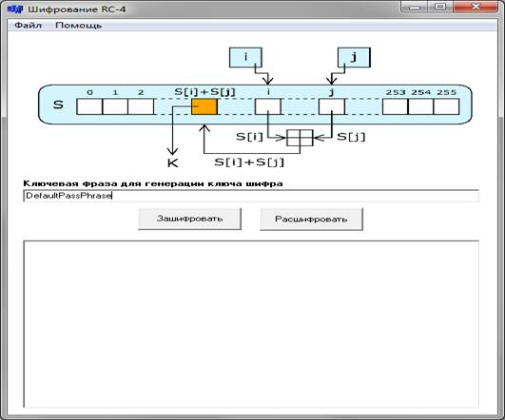Close the Шифрование RC-4 window
Image resolution: width=505 pixels, height=420 pixels.
(x=476, y=7)
